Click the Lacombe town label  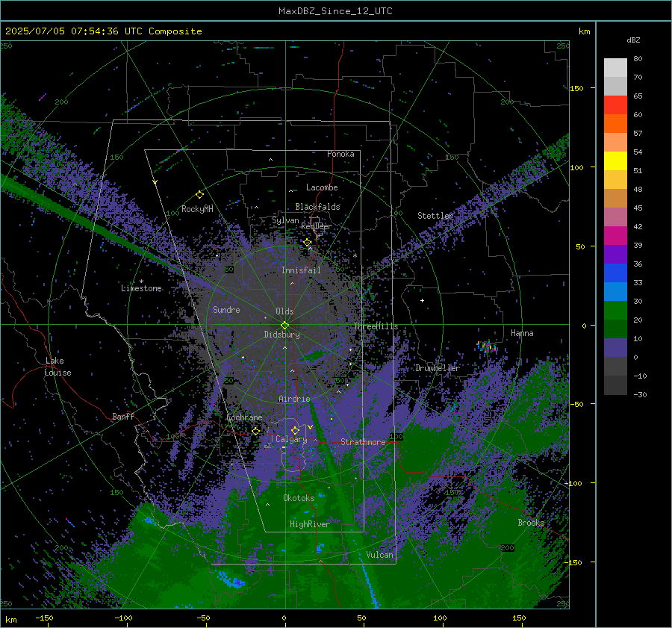[x=322, y=187]
